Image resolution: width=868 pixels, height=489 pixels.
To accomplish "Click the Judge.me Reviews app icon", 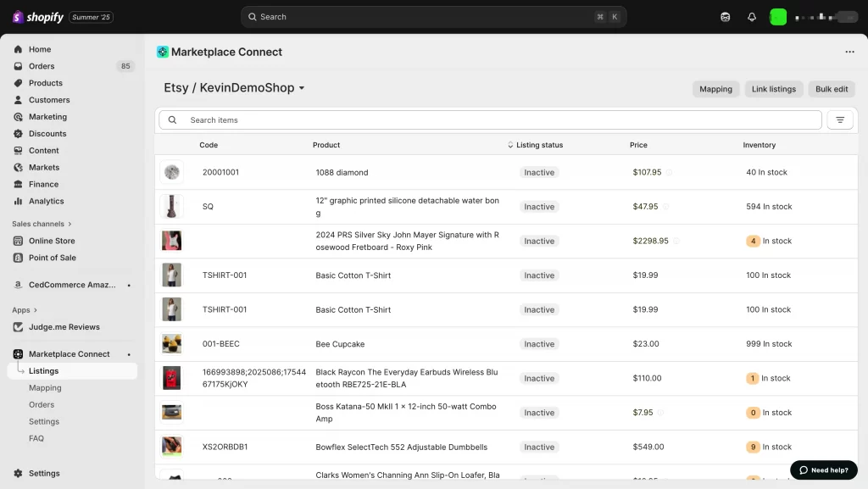I will [x=19, y=327].
